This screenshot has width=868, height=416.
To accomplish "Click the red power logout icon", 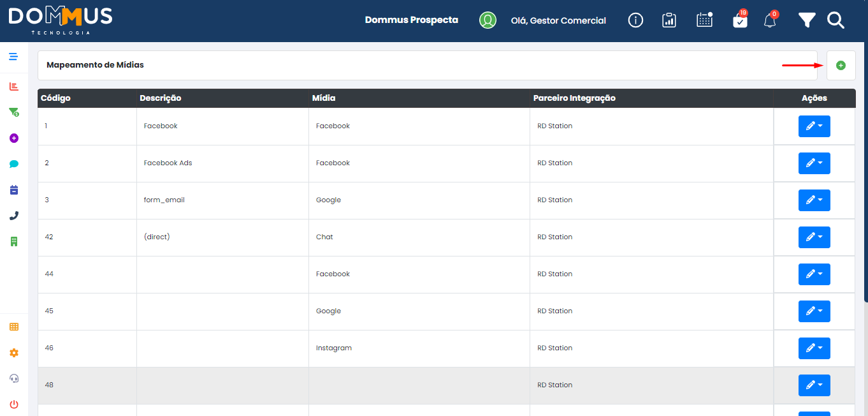I will click(x=14, y=405).
